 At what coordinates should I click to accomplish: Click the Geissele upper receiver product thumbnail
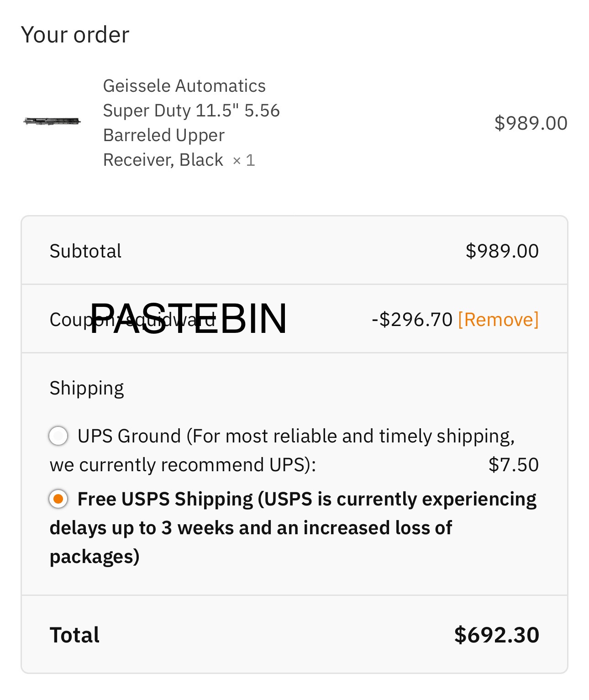click(52, 121)
